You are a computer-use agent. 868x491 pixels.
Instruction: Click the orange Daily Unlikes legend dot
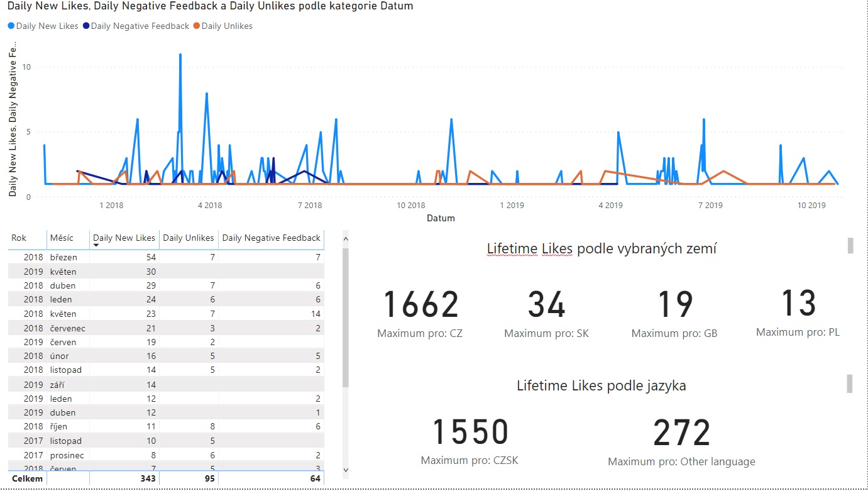[196, 26]
